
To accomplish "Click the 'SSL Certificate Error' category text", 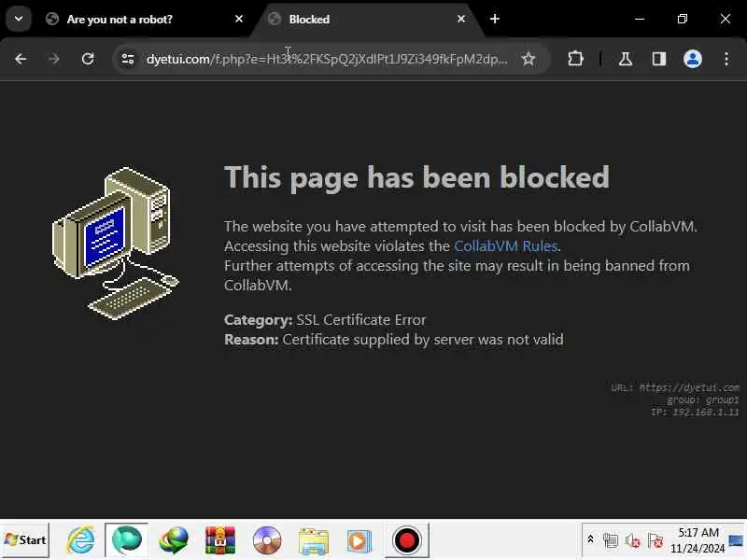I will coord(360,320).
